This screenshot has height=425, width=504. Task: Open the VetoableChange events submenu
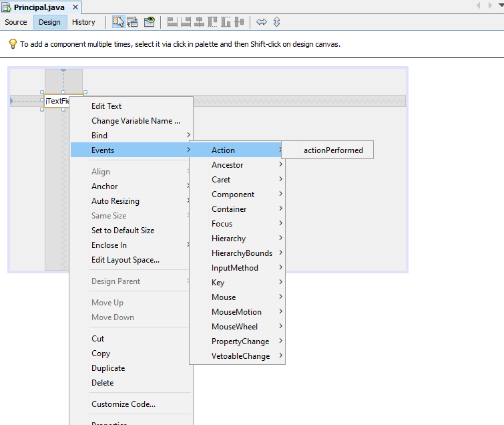pyautogui.click(x=237, y=356)
